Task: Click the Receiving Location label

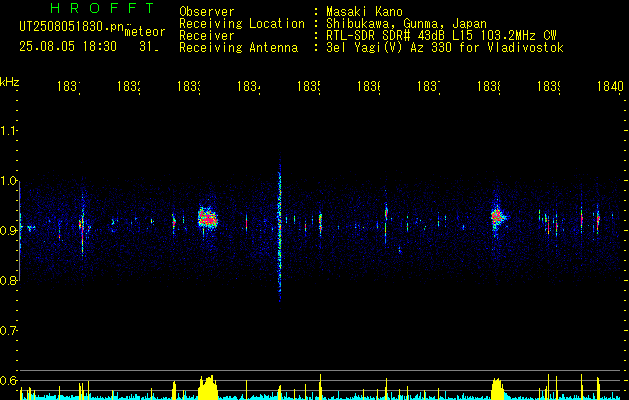Action: coord(242,24)
